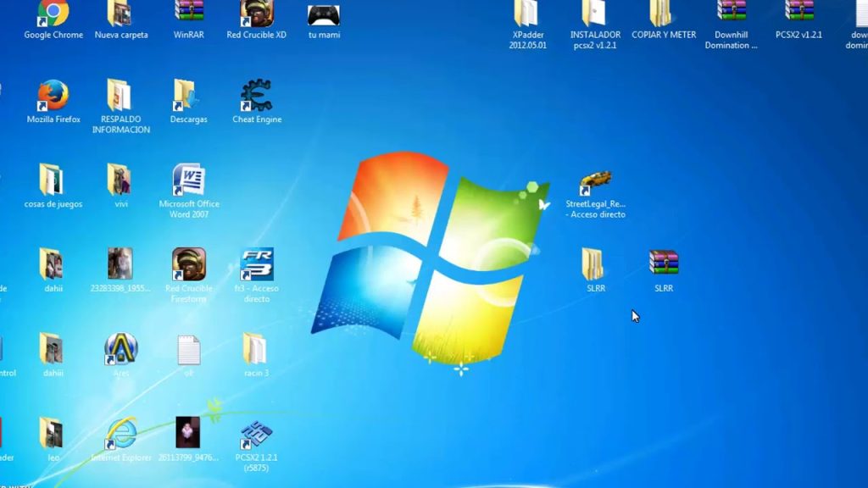Click the Mozilla Firefox shortcut
868x488 pixels.
(x=53, y=96)
